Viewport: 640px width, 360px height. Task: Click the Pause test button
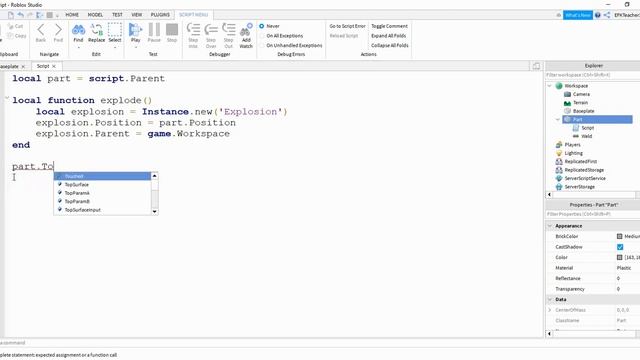(x=154, y=33)
